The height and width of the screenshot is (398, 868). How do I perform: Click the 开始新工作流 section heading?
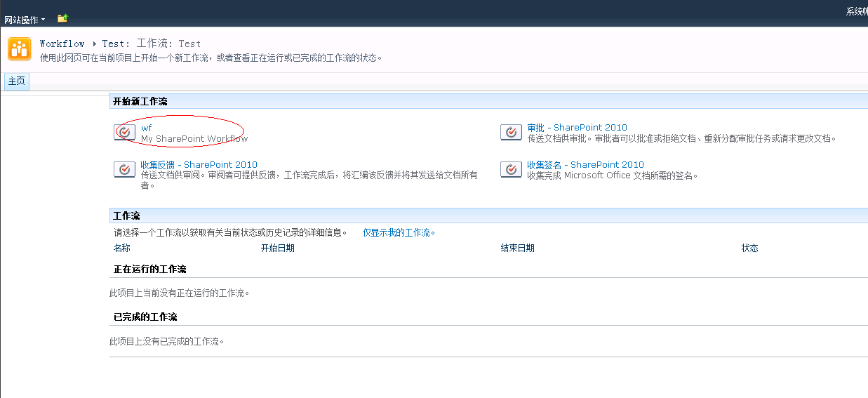(140, 102)
